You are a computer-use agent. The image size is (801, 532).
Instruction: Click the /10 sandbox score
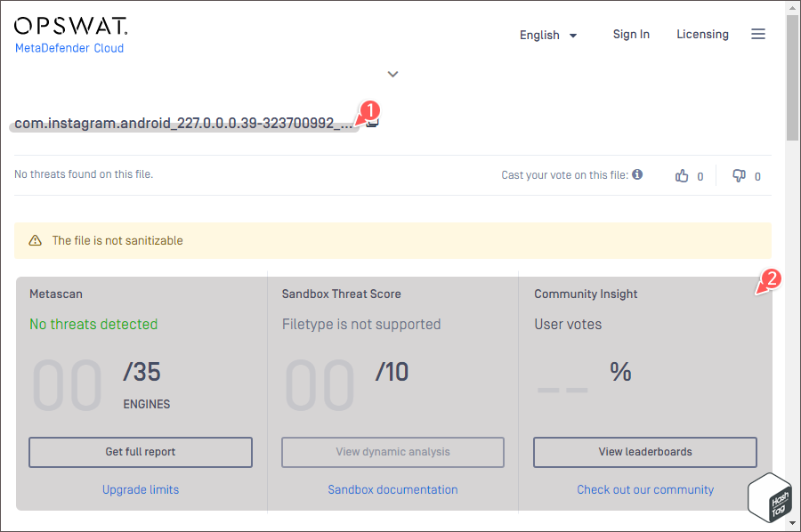coord(392,372)
